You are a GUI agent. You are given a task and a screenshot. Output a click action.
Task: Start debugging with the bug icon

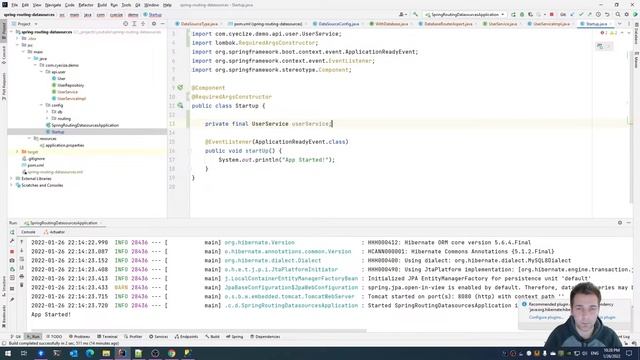coord(522,14)
